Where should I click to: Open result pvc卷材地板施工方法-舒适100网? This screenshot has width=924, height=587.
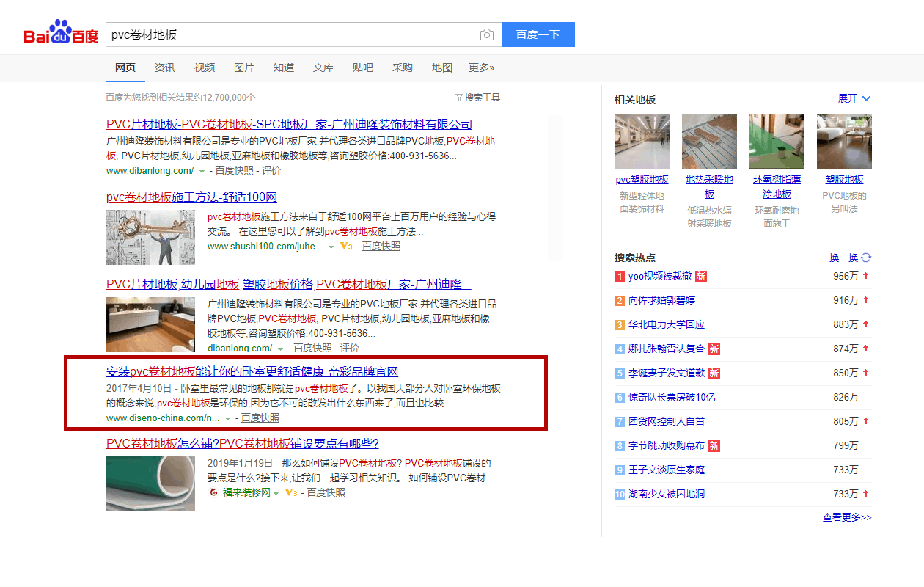[x=191, y=197]
